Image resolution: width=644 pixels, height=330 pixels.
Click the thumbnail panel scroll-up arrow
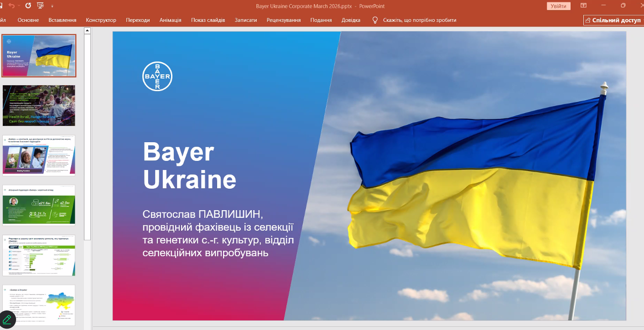pyautogui.click(x=87, y=31)
